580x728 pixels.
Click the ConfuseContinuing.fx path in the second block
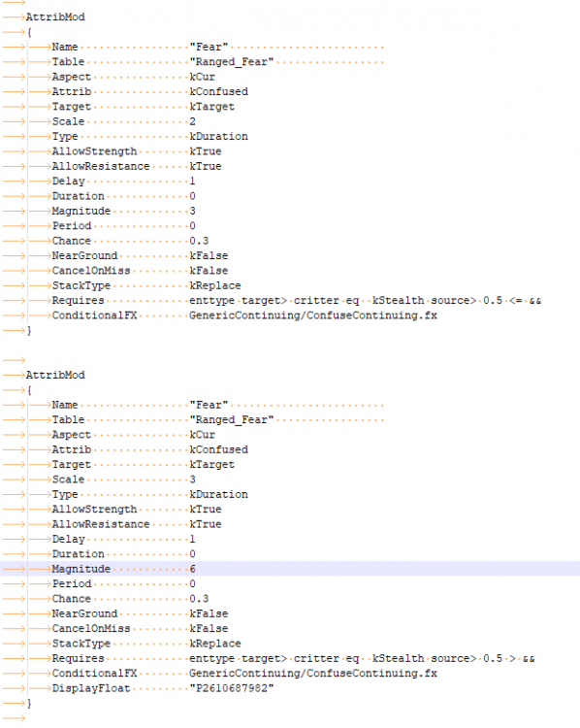coord(313,674)
